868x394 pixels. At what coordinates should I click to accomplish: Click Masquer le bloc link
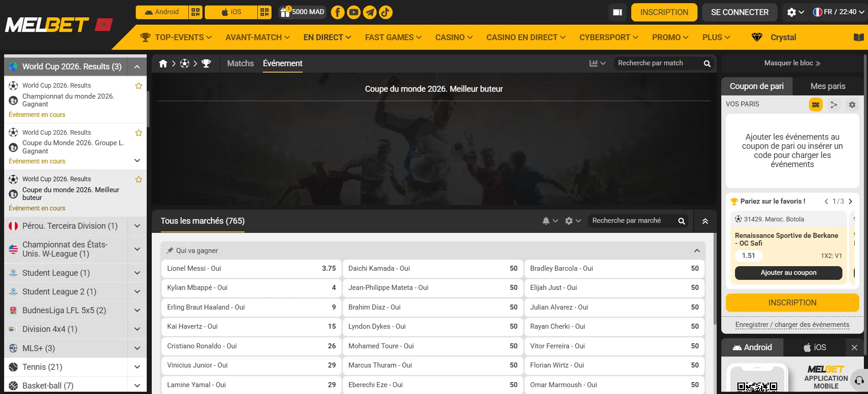(x=792, y=63)
